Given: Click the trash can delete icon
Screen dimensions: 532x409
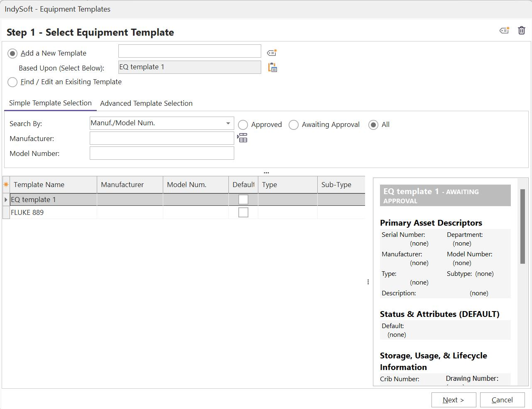Looking at the screenshot, I should click(522, 30).
